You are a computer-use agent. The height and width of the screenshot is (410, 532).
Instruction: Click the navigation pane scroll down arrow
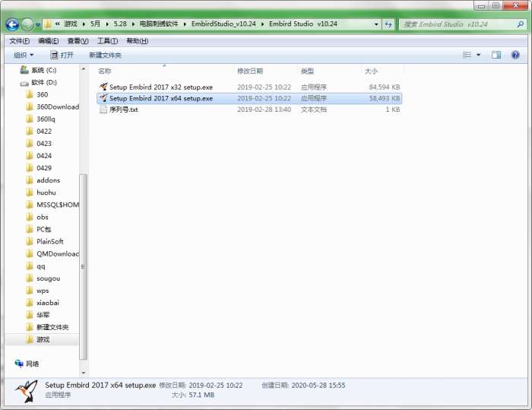point(84,373)
